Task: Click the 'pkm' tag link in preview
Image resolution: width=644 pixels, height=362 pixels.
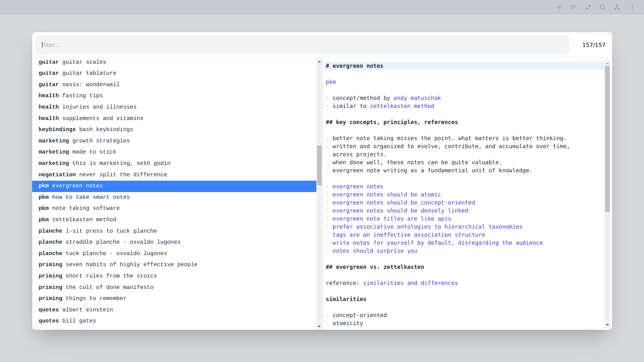Action: click(x=331, y=82)
